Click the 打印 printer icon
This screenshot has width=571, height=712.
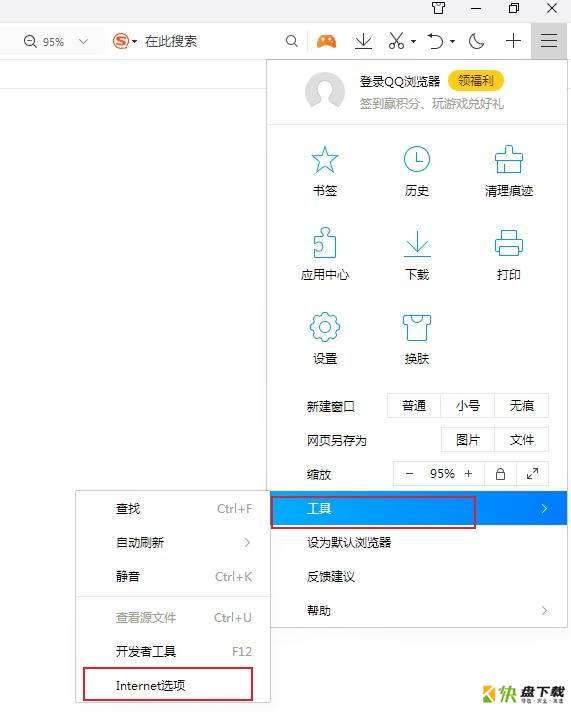click(509, 243)
